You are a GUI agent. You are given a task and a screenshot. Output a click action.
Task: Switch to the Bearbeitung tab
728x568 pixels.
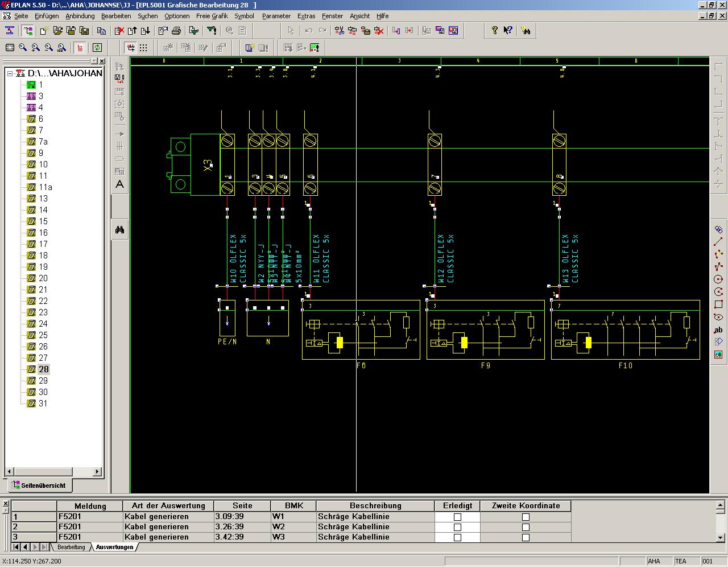[71, 548]
